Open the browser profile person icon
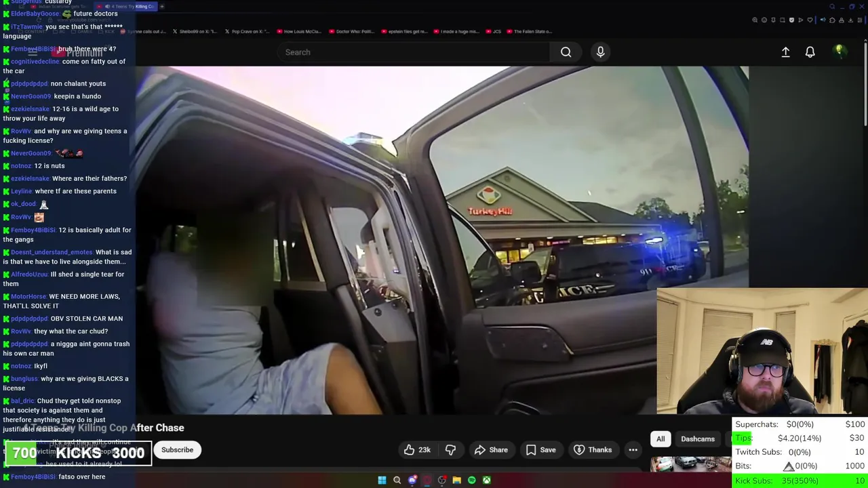Screen dimensions: 868x488 coord(842,20)
